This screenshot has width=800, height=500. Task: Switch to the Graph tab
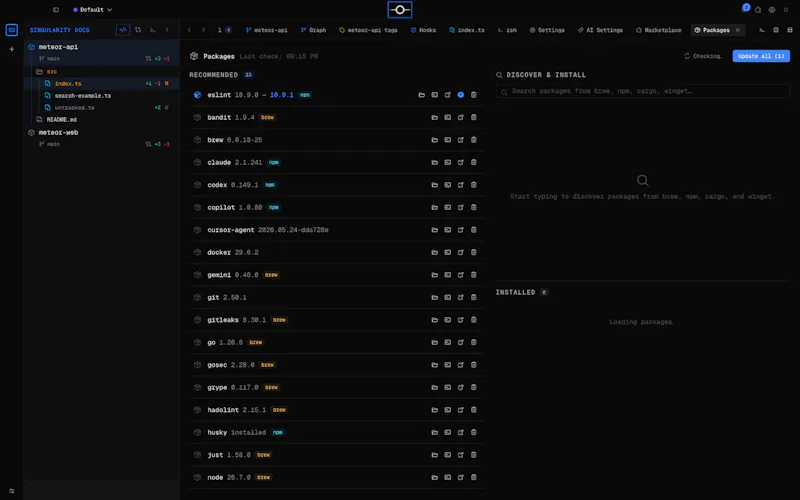point(313,30)
